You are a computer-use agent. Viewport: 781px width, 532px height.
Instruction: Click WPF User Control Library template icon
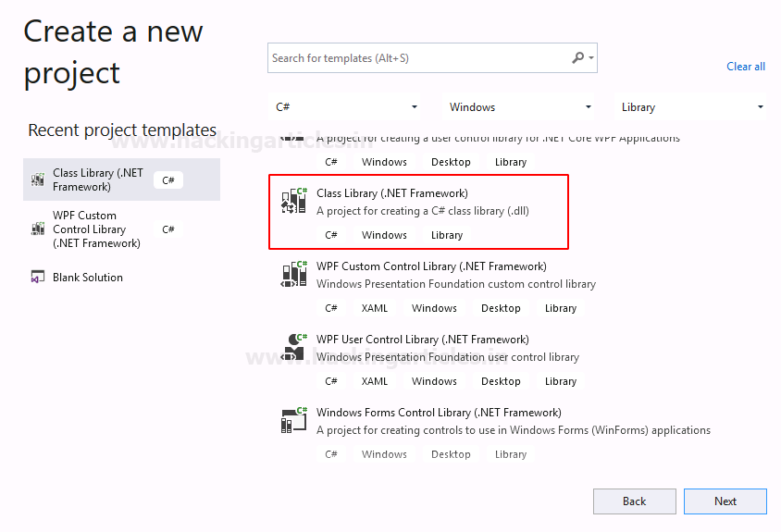(294, 347)
